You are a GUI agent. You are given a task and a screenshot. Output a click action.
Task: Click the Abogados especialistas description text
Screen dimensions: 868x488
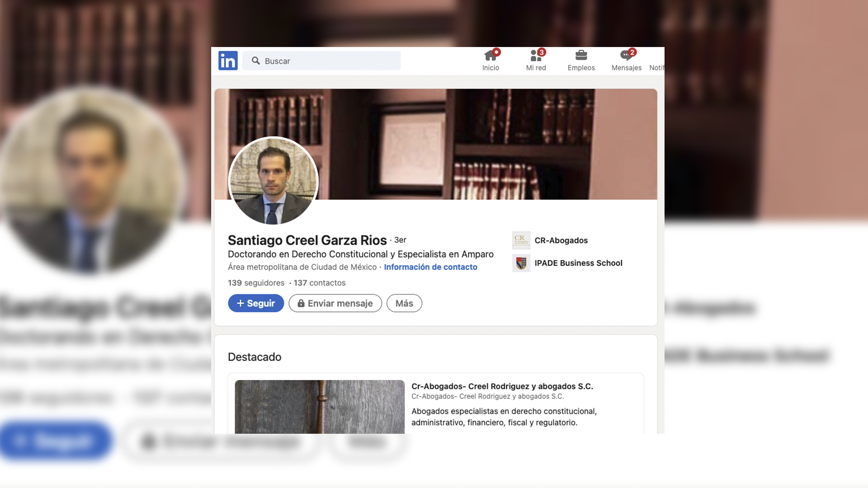point(504,417)
